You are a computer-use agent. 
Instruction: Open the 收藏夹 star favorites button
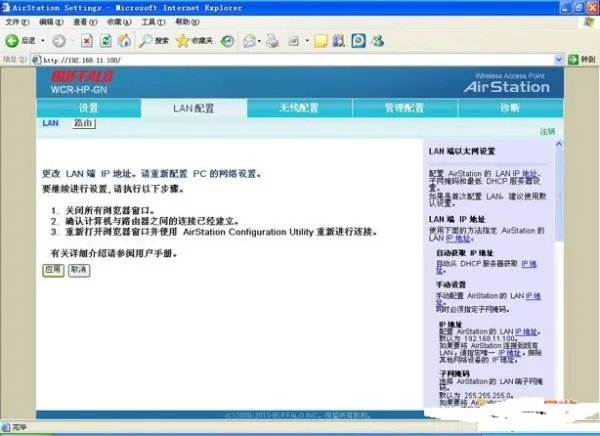pos(194,41)
